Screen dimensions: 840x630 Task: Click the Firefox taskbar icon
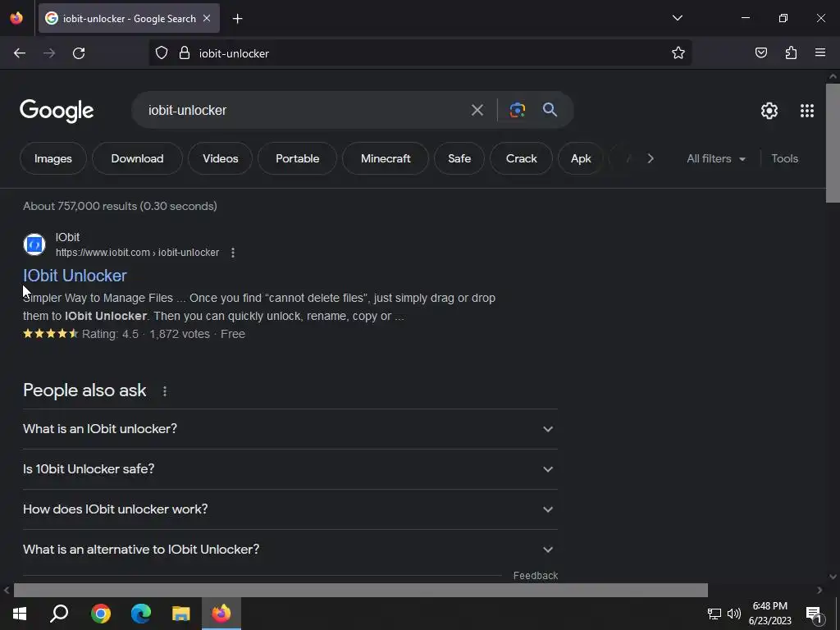[221, 614]
